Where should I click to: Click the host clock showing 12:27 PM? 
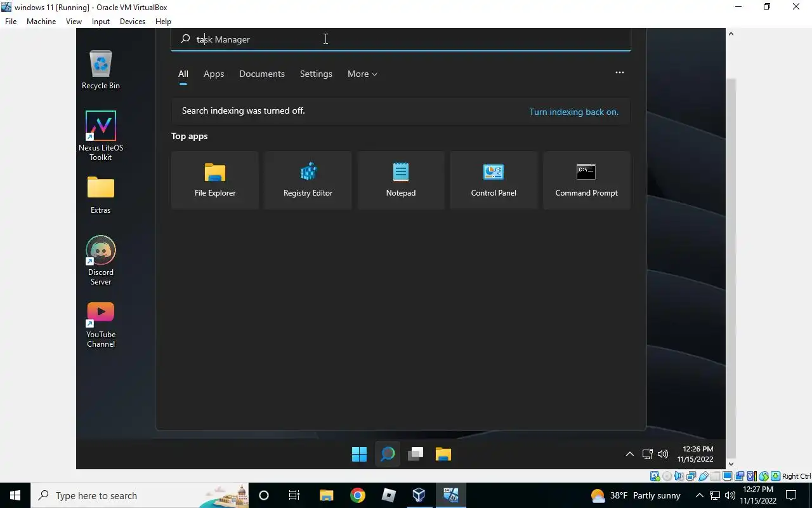[757, 495]
